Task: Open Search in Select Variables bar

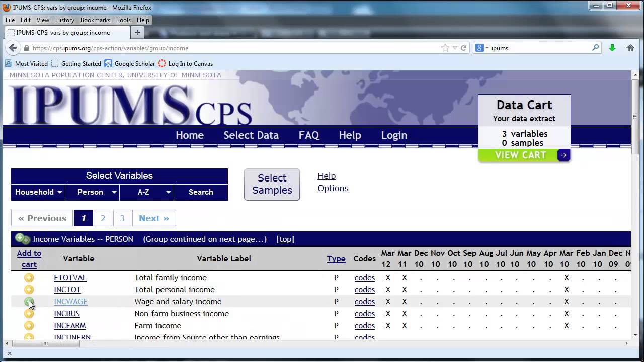Action: [x=201, y=192]
